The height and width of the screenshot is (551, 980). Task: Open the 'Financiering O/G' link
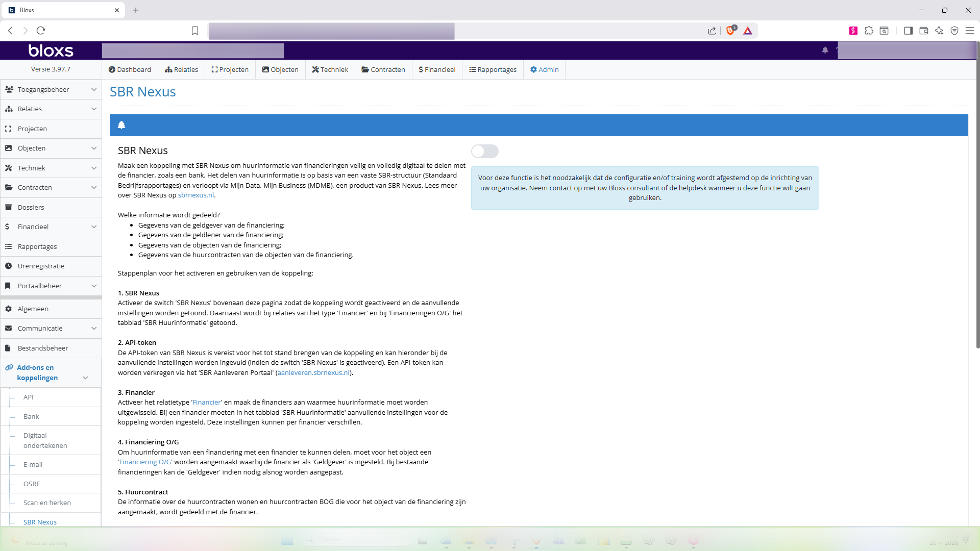(x=145, y=462)
